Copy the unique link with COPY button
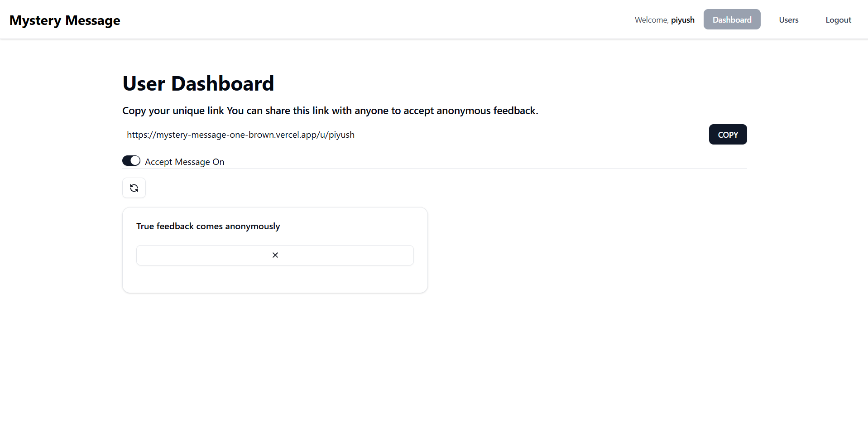The height and width of the screenshot is (439, 868). tap(728, 135)
